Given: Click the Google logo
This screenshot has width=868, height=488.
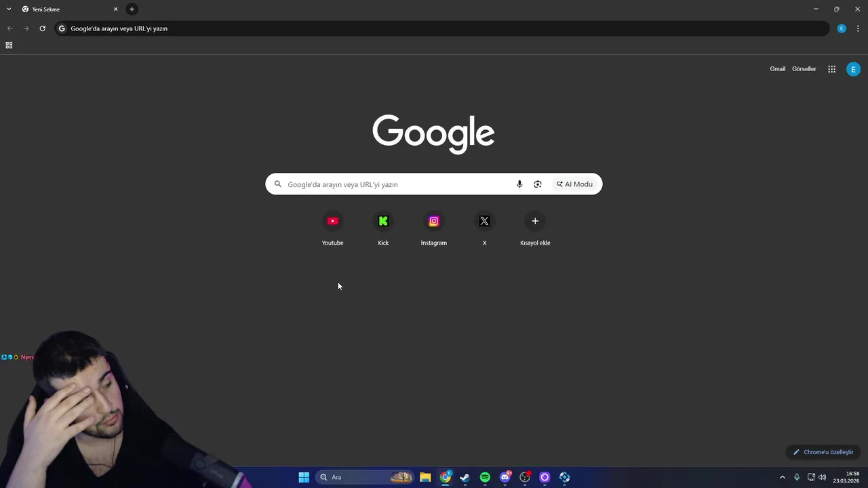Looking at the screenshot, I should point(433,134).
